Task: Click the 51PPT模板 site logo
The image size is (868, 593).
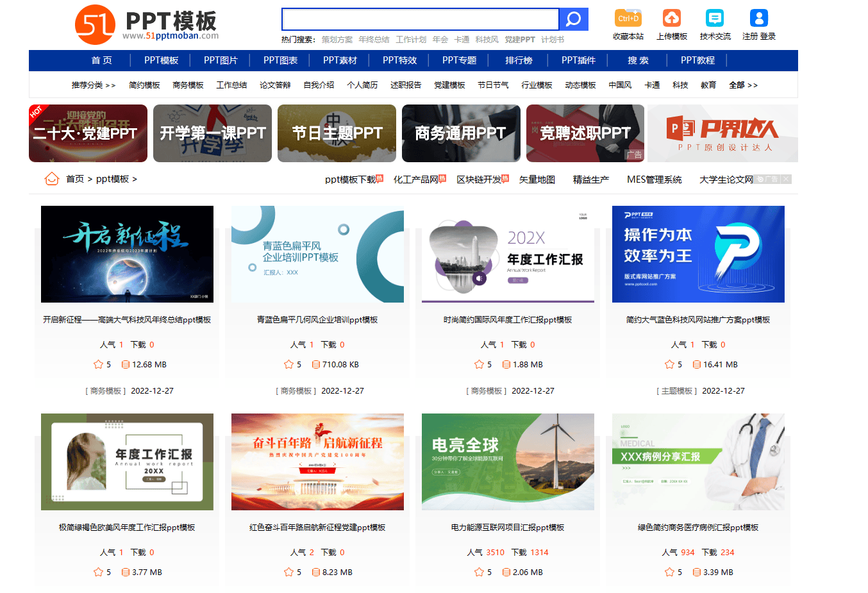Action: pos(147,24)
